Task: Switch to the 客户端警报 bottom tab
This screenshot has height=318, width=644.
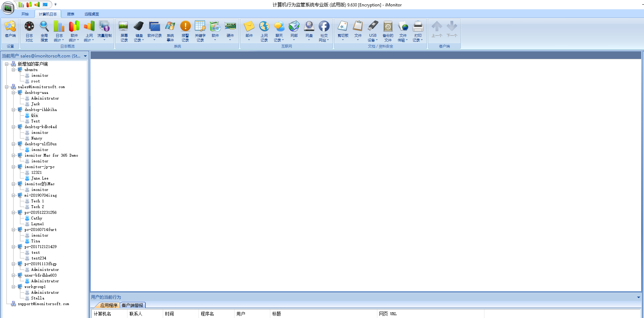Action: coord(132,305)
